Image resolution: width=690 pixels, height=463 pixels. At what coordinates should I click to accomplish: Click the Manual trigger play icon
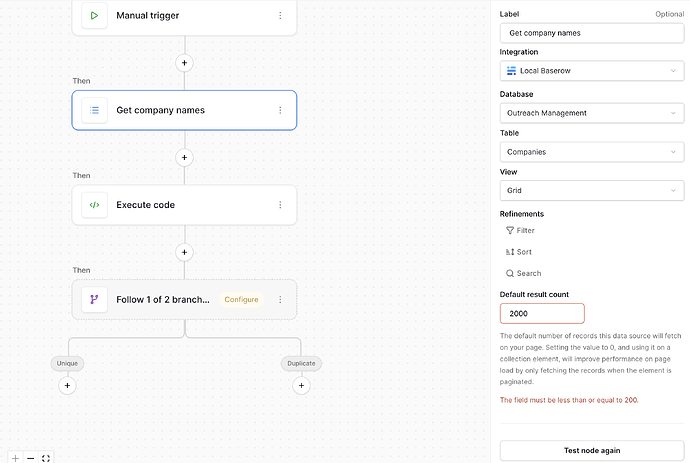[94, 15]
